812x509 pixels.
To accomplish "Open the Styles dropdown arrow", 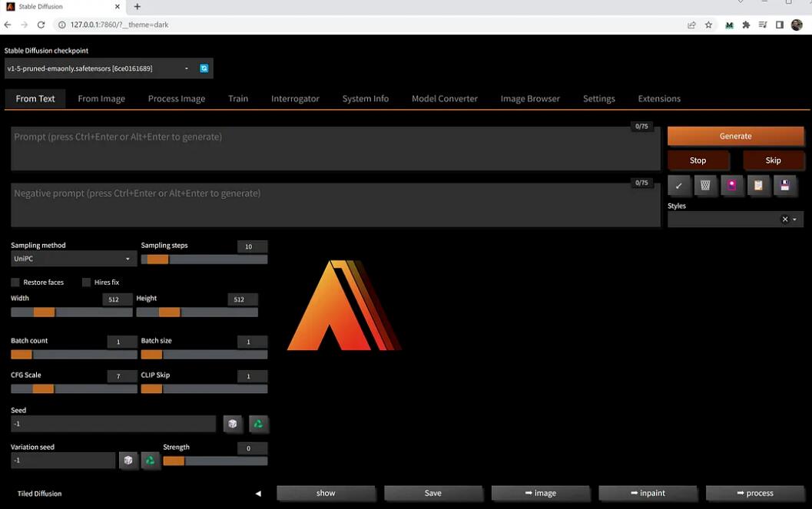I will [794, 220].
